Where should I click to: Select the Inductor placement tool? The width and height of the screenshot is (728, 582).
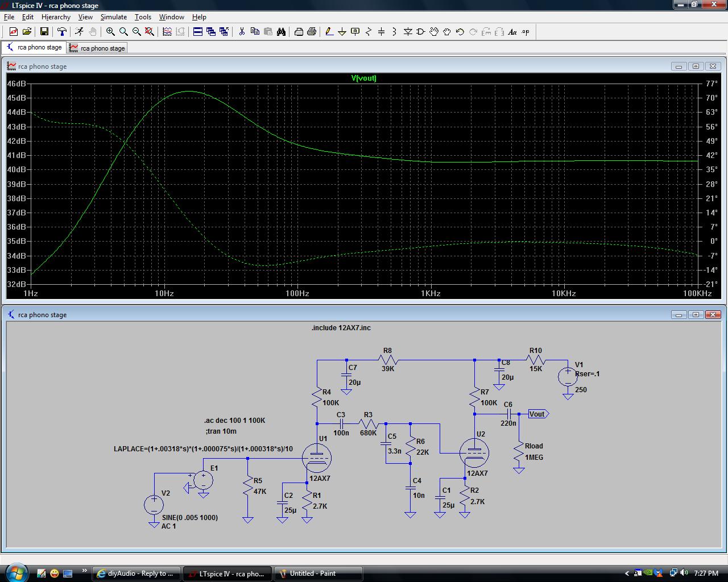tap(395, 32)
